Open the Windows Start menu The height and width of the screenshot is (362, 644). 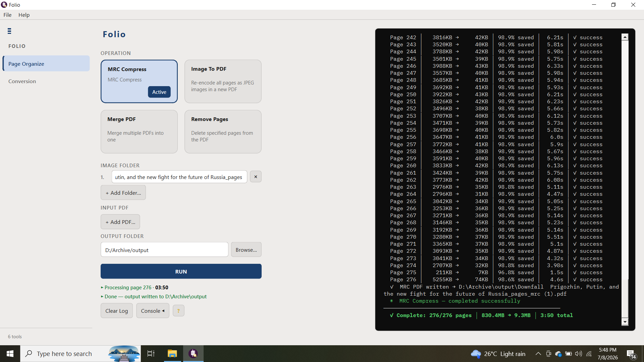coord(10,354)
